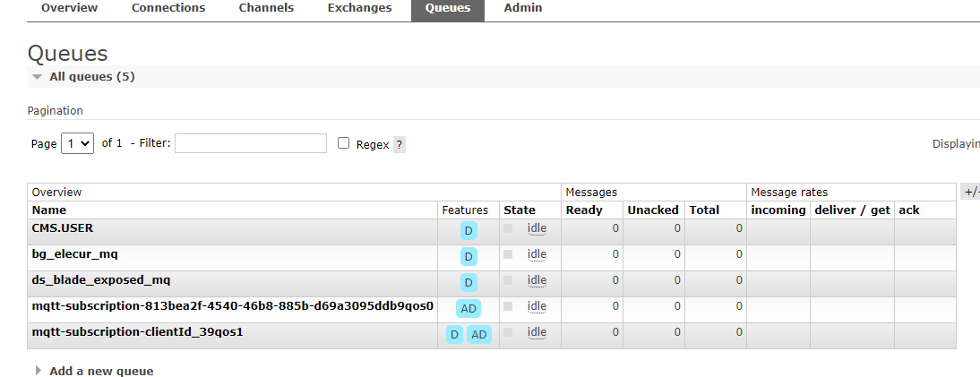Open the Page number dropdown

[77, 143]
